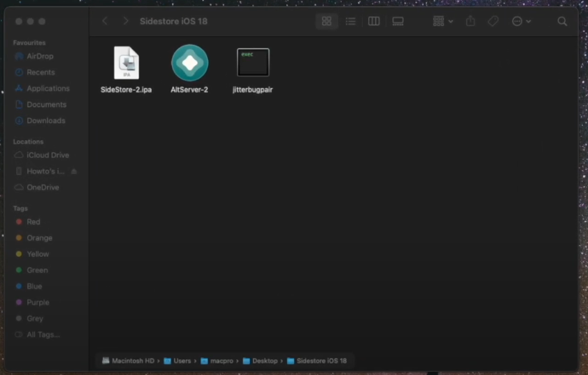Switch to list view

pos(351,21)
